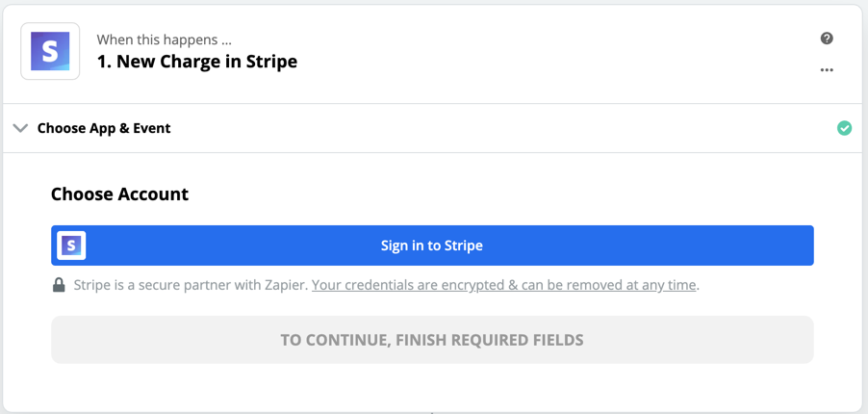
Task: Click the Sign in to Stripe button
Action: coord(432,246)
